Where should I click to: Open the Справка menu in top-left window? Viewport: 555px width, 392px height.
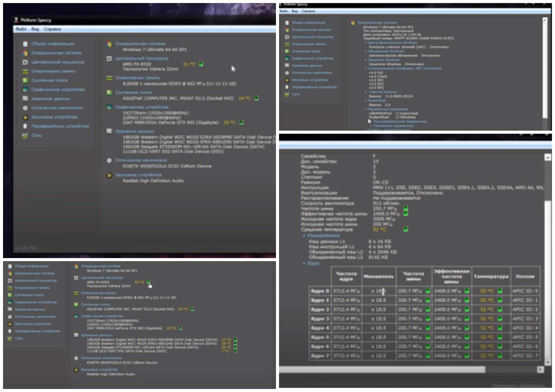pyautogui.click(x=52, y=29)
